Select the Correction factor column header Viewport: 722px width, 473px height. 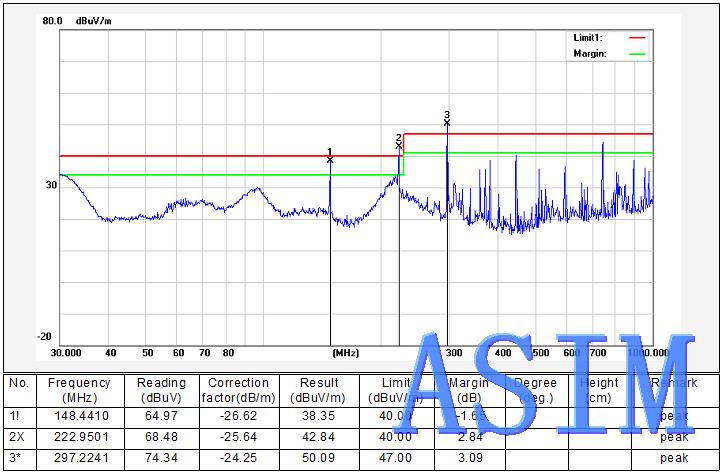point(238,390)
